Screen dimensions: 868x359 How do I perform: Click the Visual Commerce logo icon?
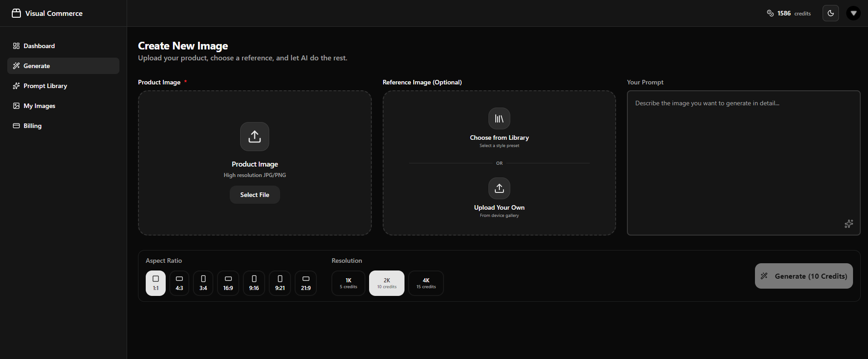pos(16,13)
